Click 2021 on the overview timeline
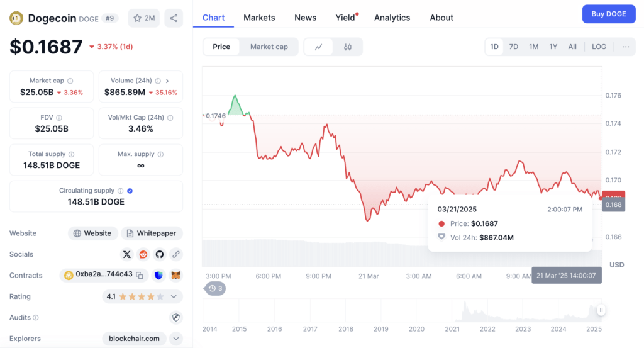The height and width of the screenshot is (348, 644). (452, 329)
